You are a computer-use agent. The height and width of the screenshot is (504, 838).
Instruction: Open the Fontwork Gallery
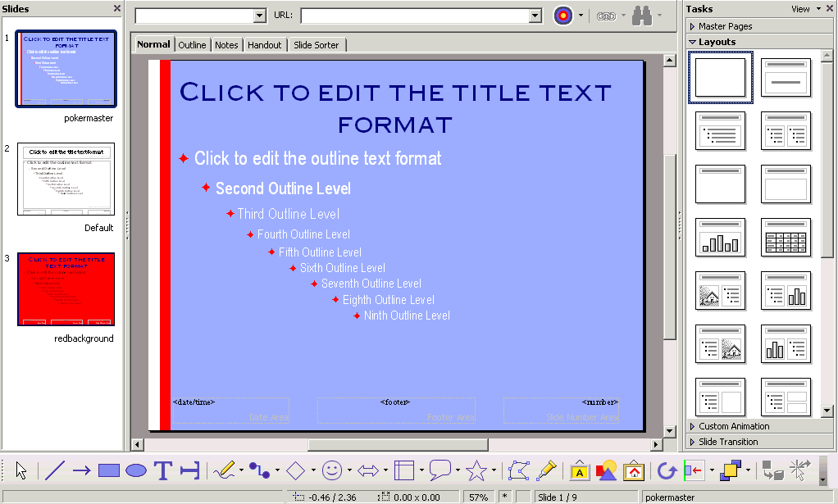coord(580,470)
